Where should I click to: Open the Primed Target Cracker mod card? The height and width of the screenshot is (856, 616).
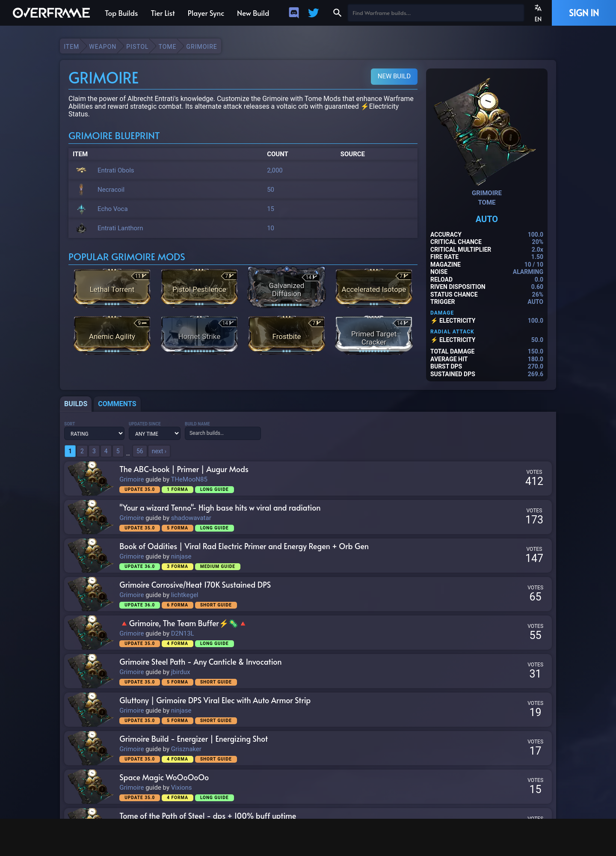click(374, 335)
